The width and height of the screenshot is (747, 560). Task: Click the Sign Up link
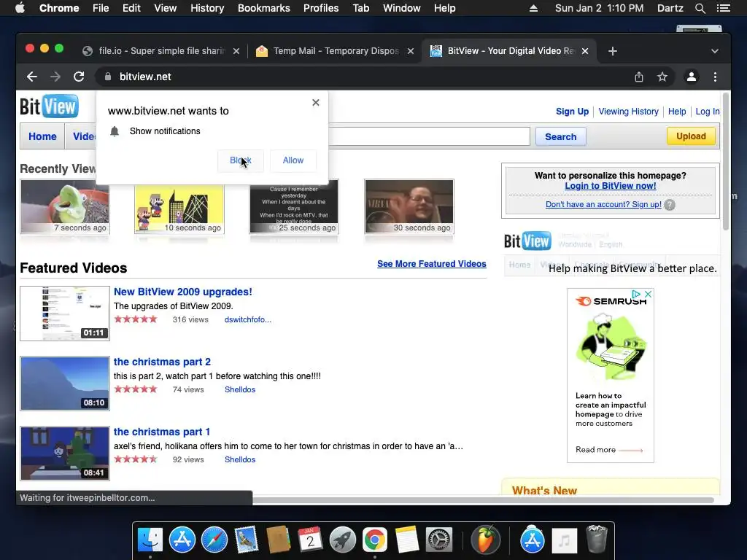pos(572,112)
